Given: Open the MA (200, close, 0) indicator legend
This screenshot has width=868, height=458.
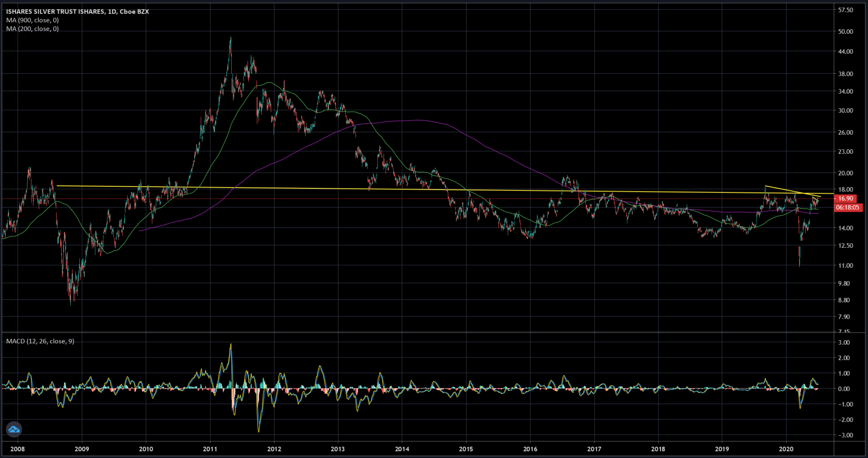Looking at the screenshot, I should 33,29.
